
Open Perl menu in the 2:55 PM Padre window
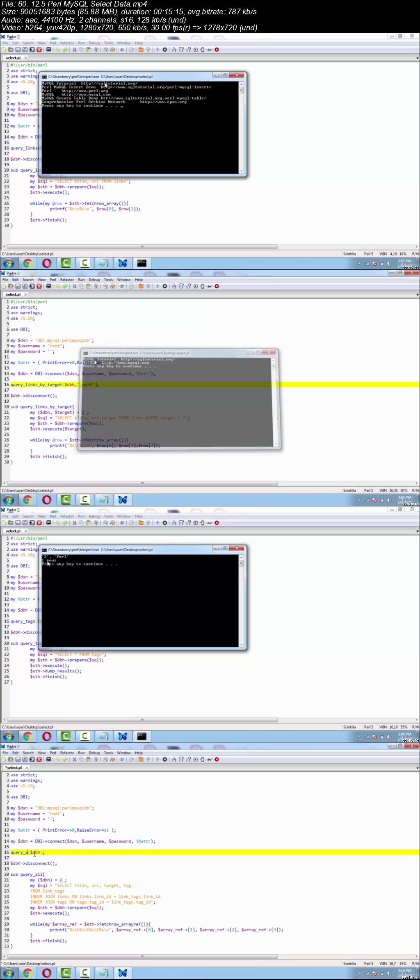pyautogui.click(x=53, y=43)
